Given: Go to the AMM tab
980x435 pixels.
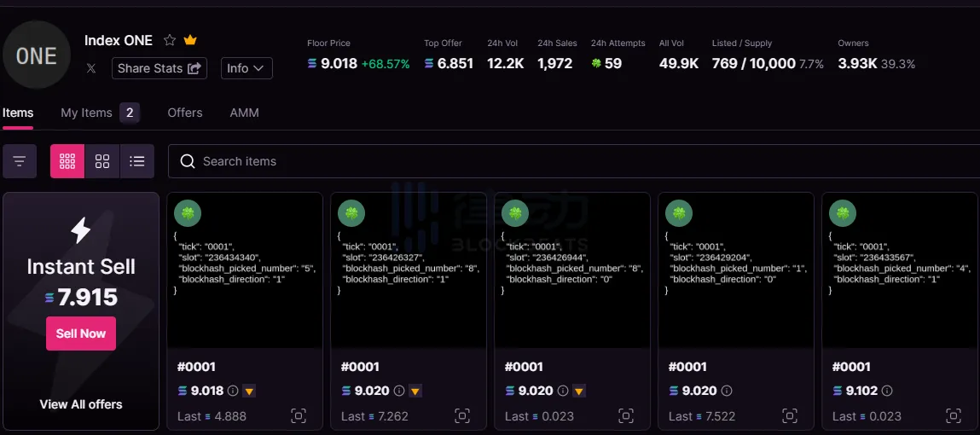Looking at the screenshot, I should (244, 113).
